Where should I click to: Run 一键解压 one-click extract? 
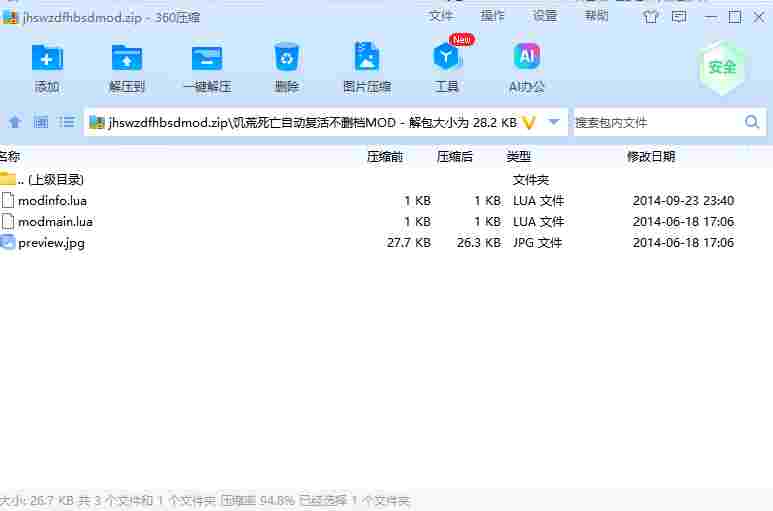(207, 58)
